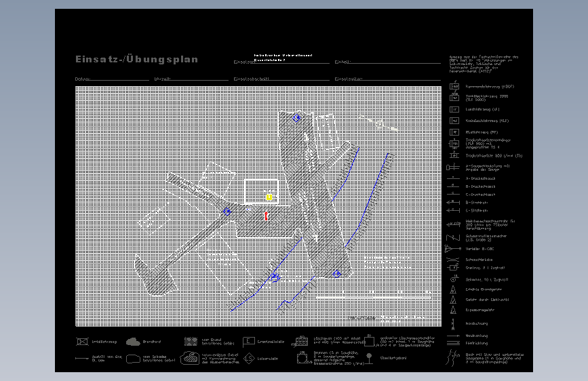
Task: Click the Schaumwasserzumischer legend symbol
Action: coord(453,238)
